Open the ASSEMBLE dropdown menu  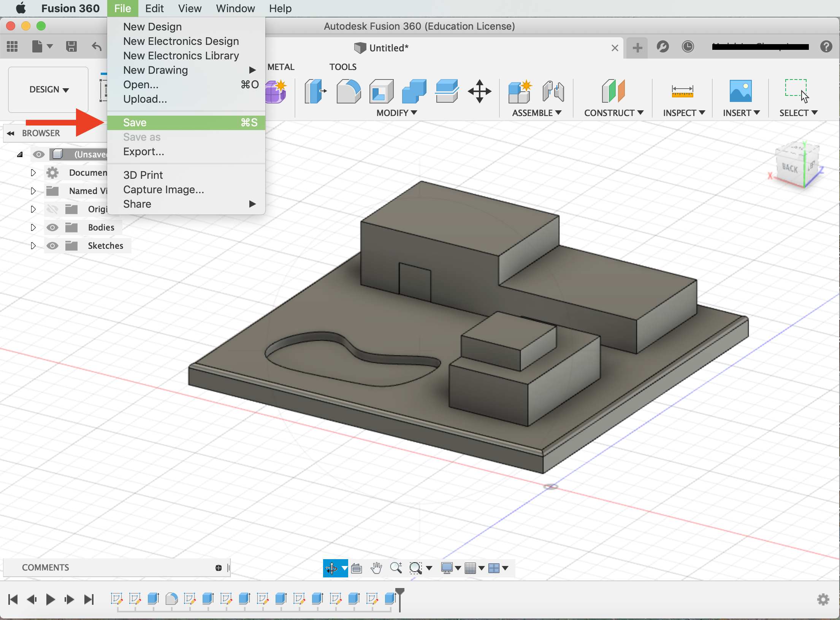[537, 113]
